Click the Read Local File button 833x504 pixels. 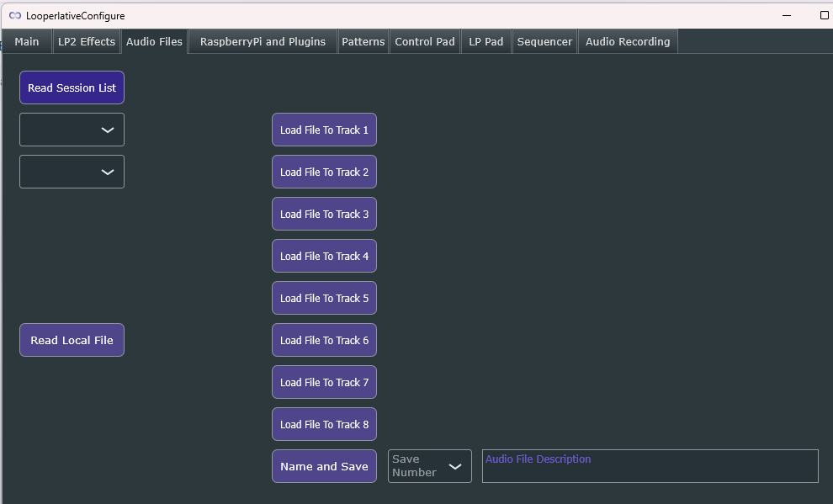(x=72, y=340)
